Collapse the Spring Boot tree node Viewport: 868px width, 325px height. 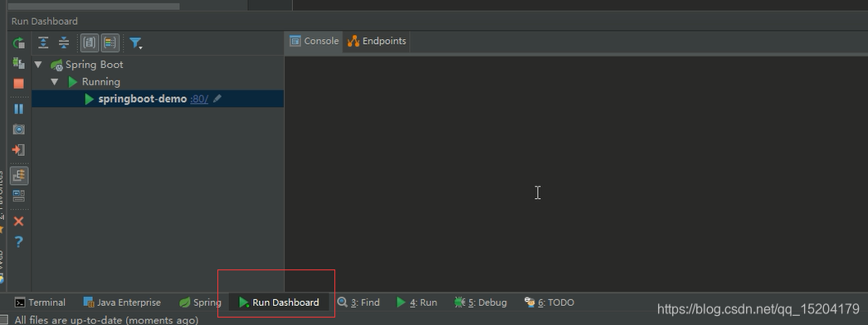tap(38, 65)
